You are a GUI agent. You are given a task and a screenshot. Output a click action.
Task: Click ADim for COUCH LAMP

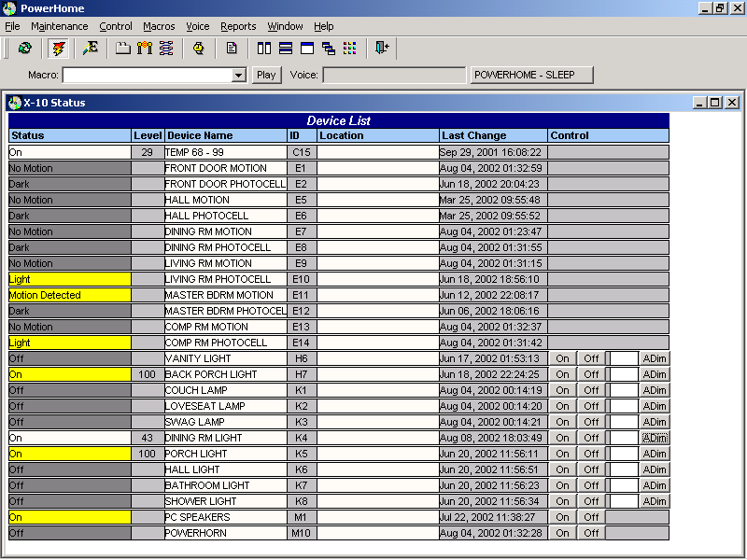tap(655, 390)
